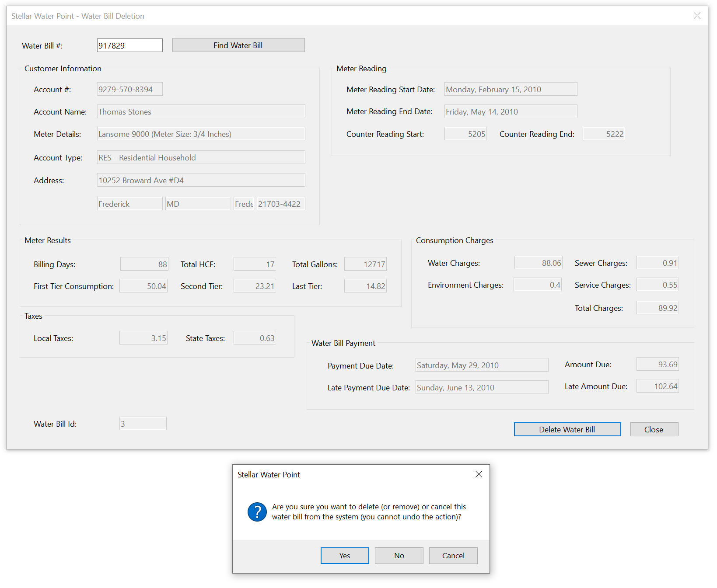Click the county field showing Frede
This screenshot has width=717, height=588.
(x=244, y=204)
